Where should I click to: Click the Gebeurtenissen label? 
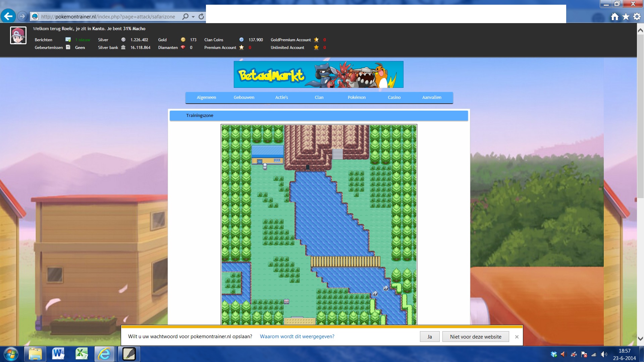click(x=49, y=48)
